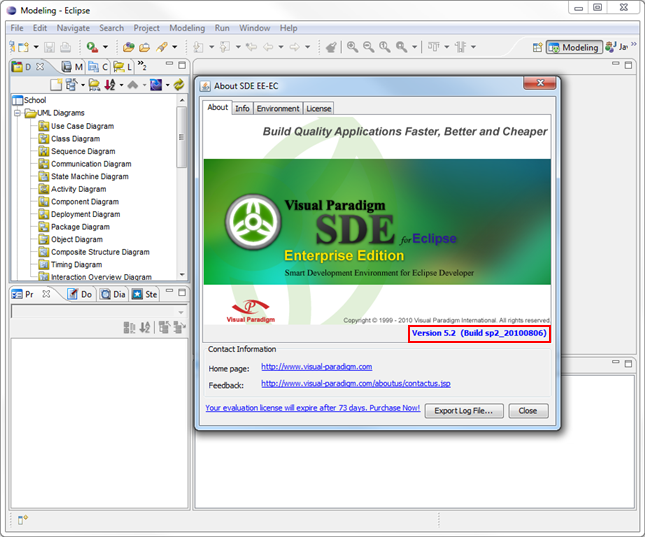Select the Modeling perspective button
Screen dimensions: 645x537
coord(574,47)
